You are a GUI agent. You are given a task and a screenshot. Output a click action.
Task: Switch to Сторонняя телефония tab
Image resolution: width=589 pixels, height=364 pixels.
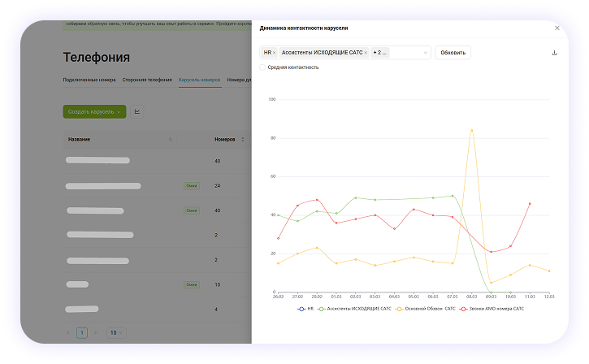pos(147,80)
